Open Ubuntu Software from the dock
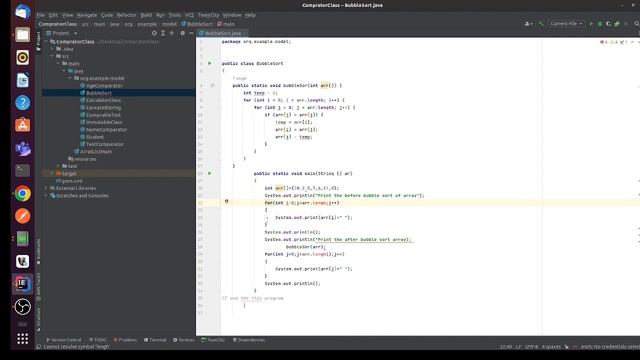 22,125
